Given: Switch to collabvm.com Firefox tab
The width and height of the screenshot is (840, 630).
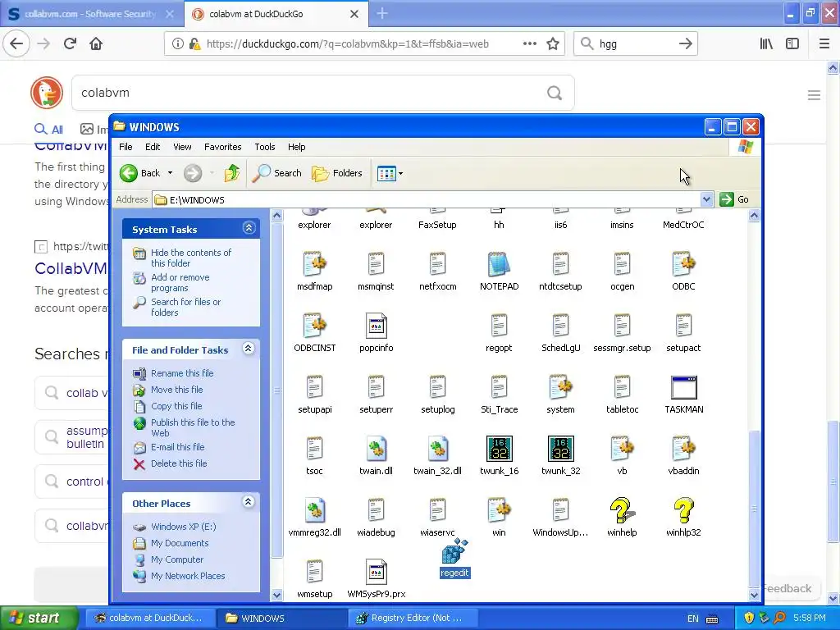Looking at the screenshot, I should coord(91,14).
